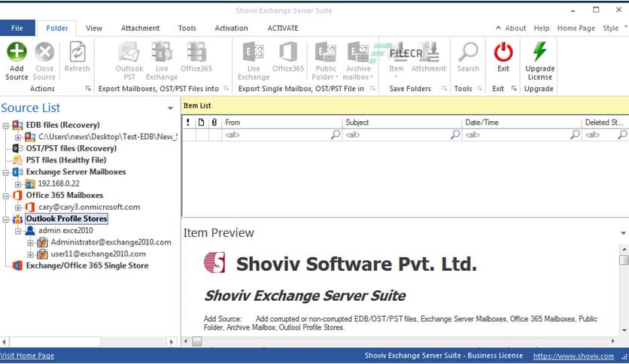Screen dimensions: 629x364
Task: Open the Activation tab
Action: [231, 28]
